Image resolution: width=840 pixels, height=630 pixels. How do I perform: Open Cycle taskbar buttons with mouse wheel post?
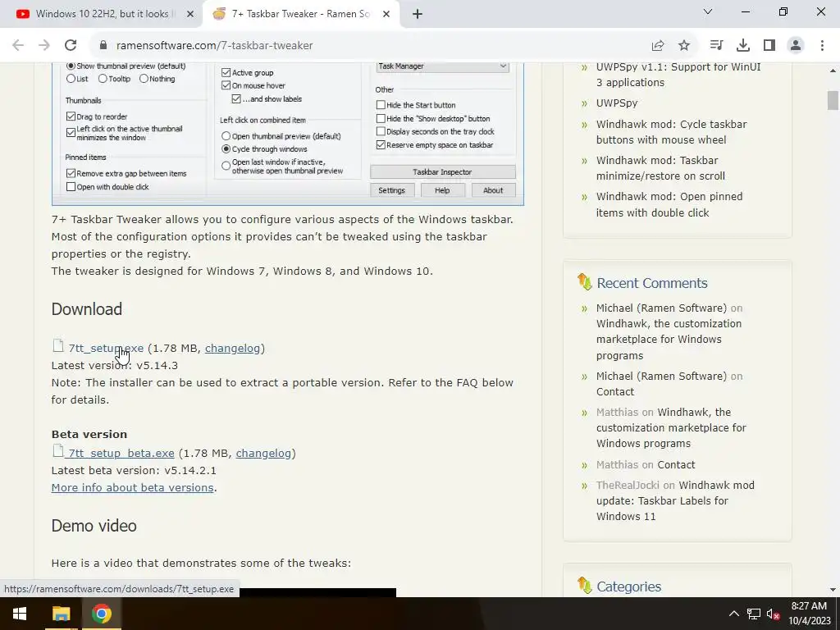coord(671,132)
